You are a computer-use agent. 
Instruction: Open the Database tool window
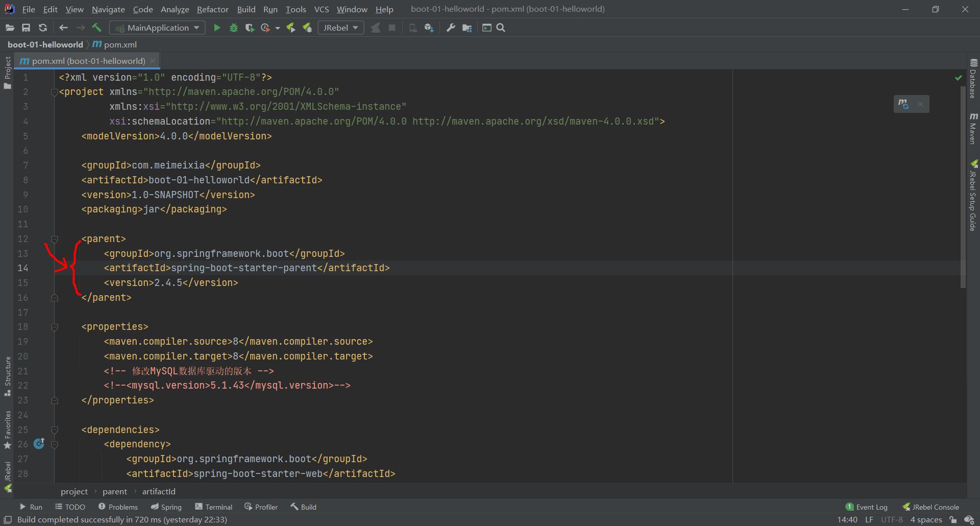(x=973, y=79)
